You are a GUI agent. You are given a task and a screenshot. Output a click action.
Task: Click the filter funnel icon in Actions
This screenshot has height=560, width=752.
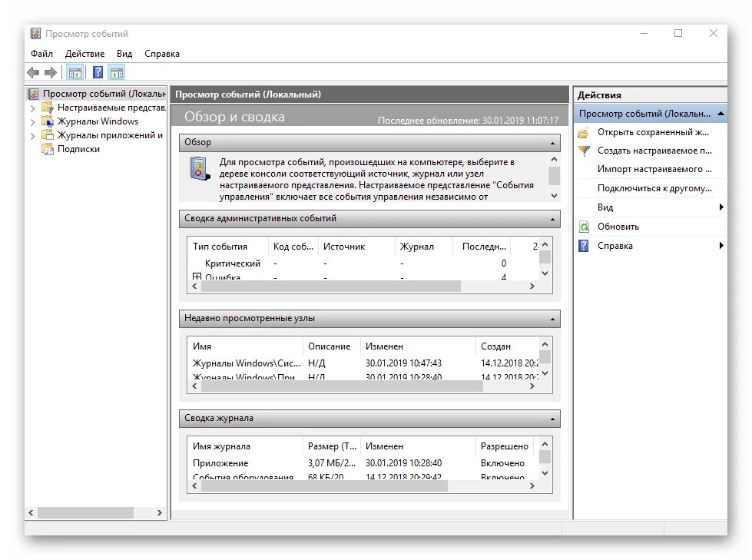(584, 151)
